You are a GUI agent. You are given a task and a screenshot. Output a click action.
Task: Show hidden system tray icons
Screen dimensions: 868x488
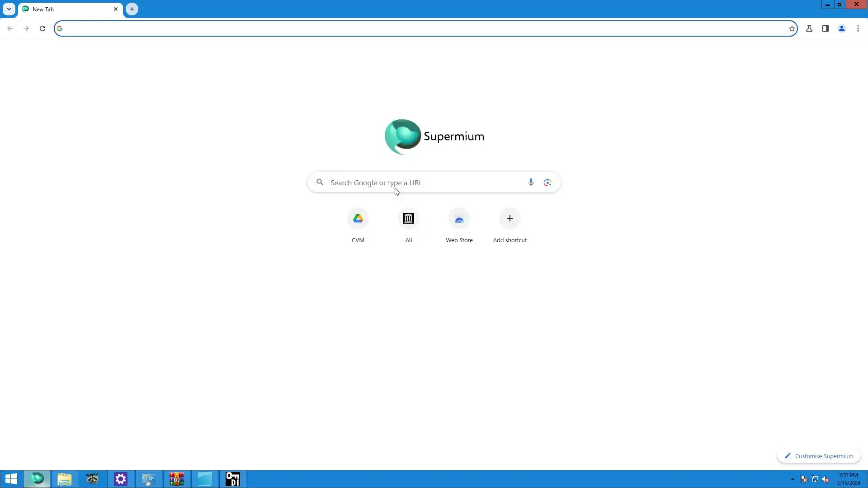click(x=793, y=479)
